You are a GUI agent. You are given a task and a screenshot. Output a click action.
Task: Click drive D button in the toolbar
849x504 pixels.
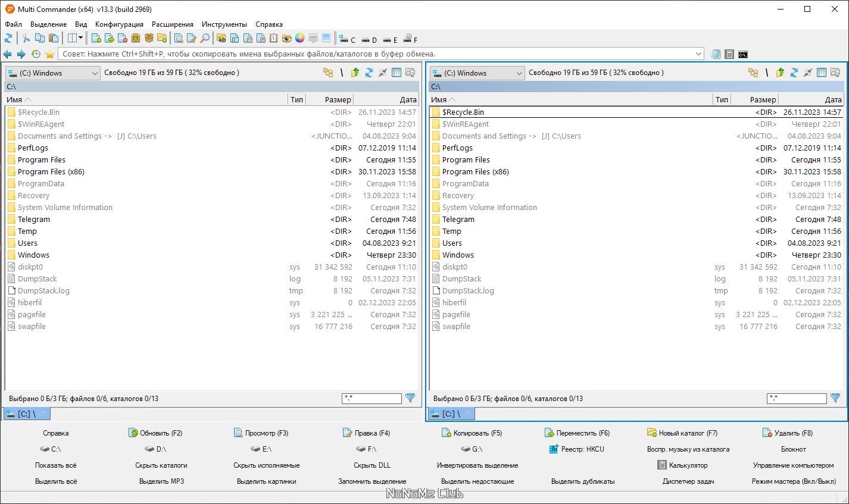(x=369, y=39)
